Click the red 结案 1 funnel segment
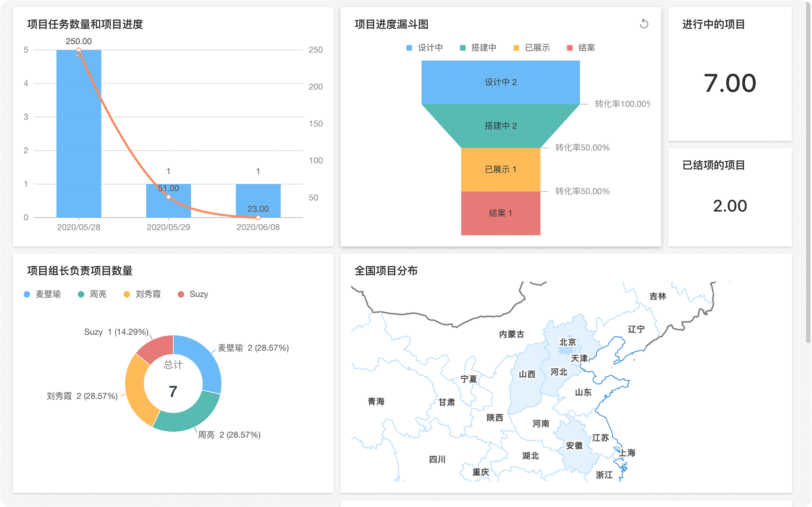812x507 pixels. coord(500,213)
